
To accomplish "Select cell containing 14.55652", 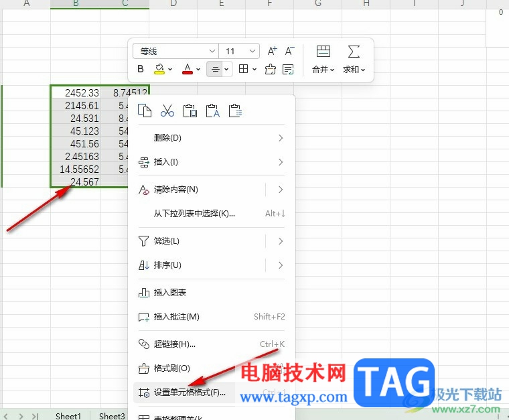I will pos(76,168).
